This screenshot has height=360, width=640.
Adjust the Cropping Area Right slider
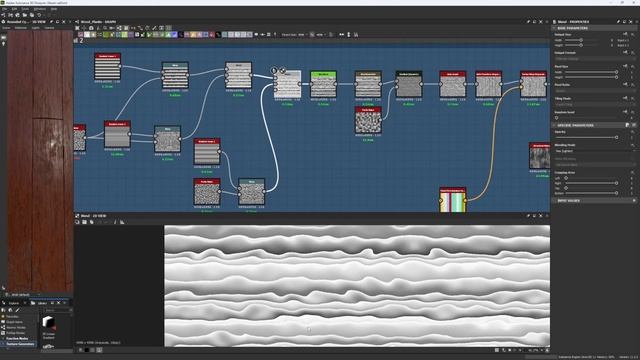[591, 183]
